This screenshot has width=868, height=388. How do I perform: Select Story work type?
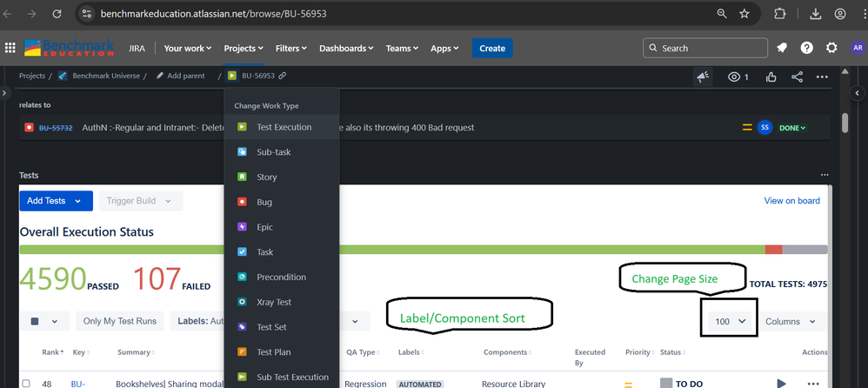click(282, 177)
